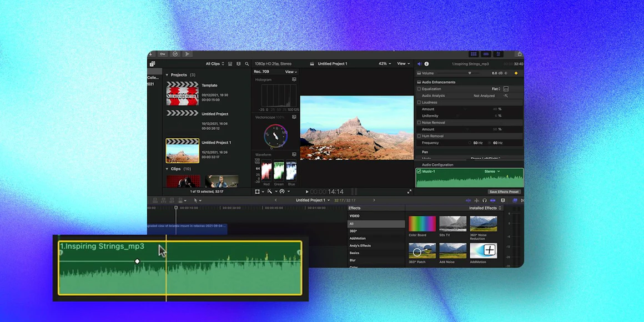Image resolution: width=644 pixels, height=322 pixels.
Task: Adjust the Volume slider handle
Action: [470, 73]
